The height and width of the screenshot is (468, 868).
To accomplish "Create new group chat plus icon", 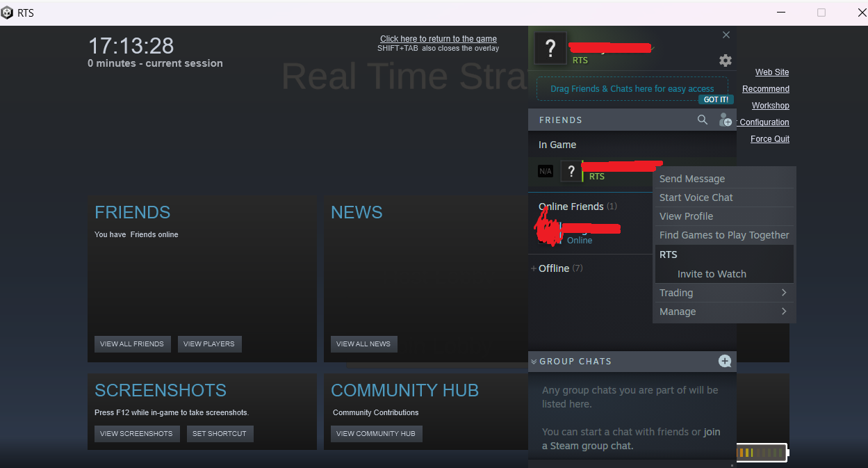I will tap(725, 361).
